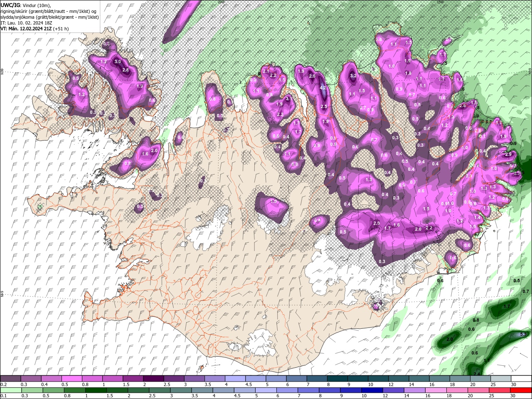The width and height of the screenshot is (532, 399).
Task: Click the pale grey snow swatch labelled 25
Action: (x=501, y=379)
